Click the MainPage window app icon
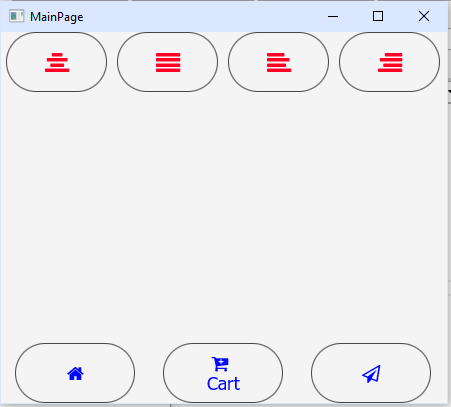 click(x=17, y=16)
